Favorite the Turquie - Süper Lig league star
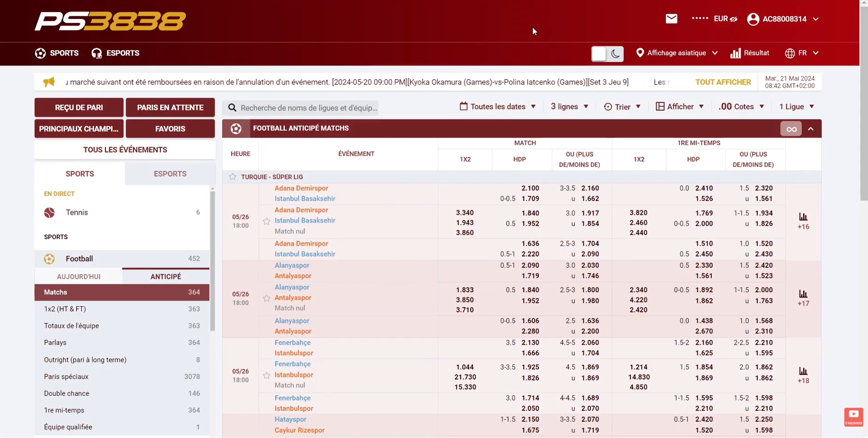This screenshot has height=438, width=868. 233,177
